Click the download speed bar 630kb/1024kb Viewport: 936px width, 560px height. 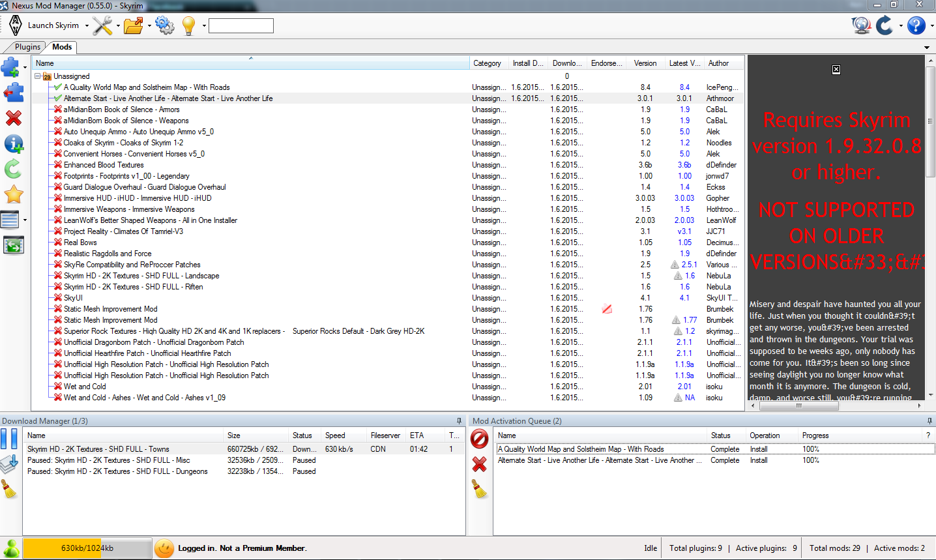tap(87, 548)
